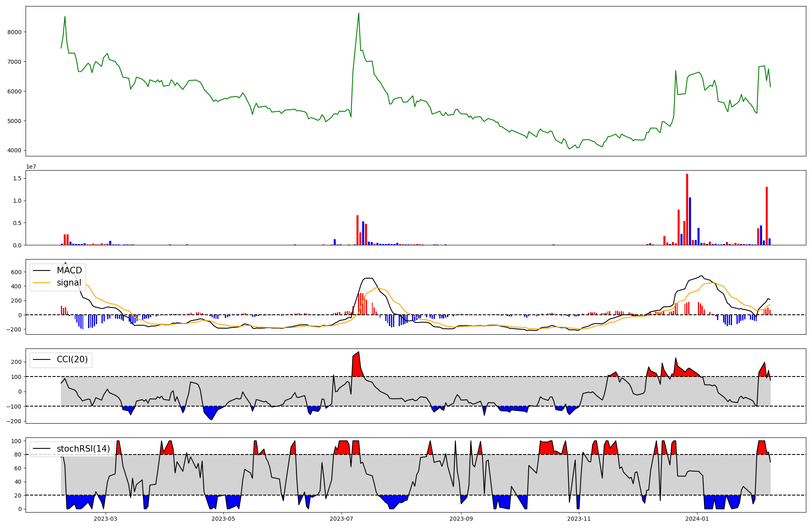This screenshot has height=528, width=812.
Task: Click the 600 tick on MACD axis
Action: click(x=16, y=272)
